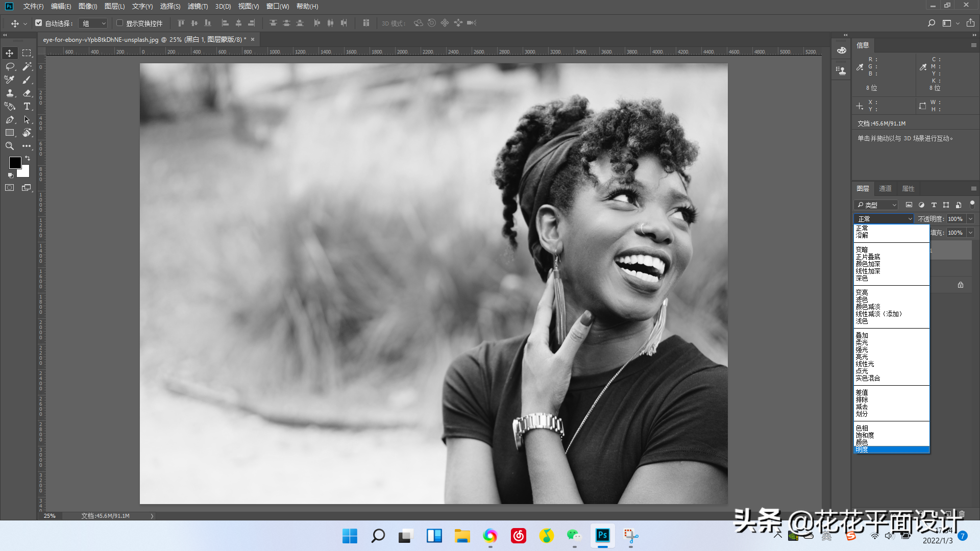Open the 图像(I) menu
This screenshot has height=551, width=980.
pos(88,6)
